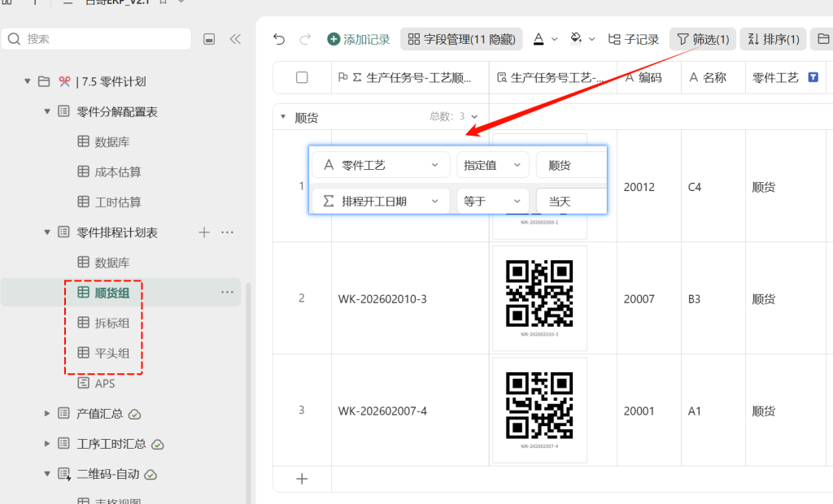Click the 零件工艺 column header
The image size is (833, 504).
click(786, 77)
